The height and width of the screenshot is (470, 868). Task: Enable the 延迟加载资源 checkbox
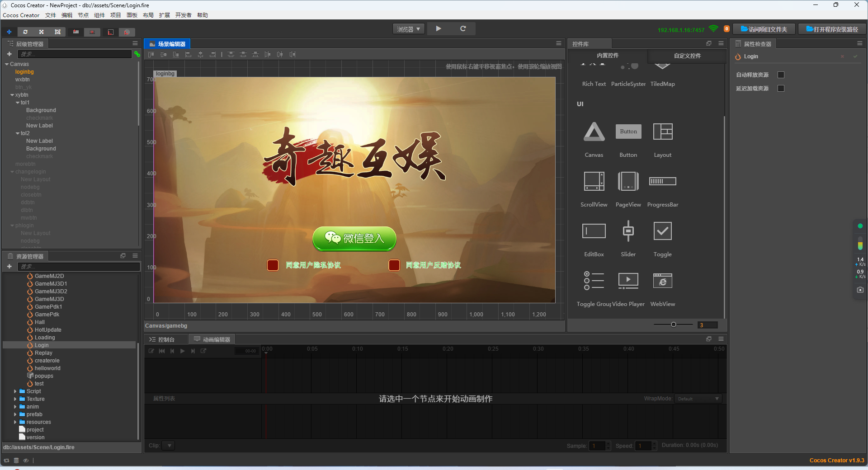pyautogui.click(x=781, y=89)
